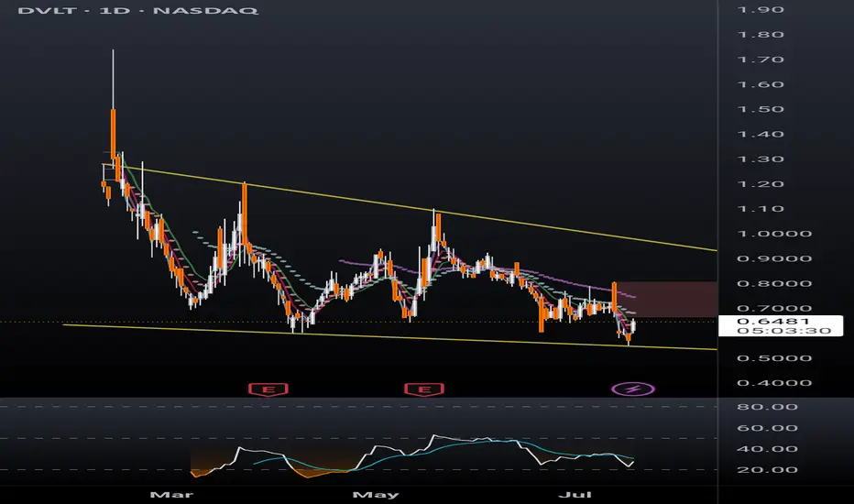The image size is (854, 504).
Task: Click the 0.8000 price axis label
Action: pyautogui.click(x=774, y=283)
